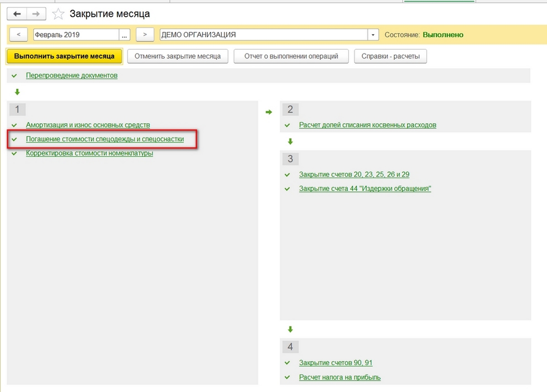Viewport: 547px width, 392px height.
Task: Add page to favorites with star icon
Action: [58, 14]
